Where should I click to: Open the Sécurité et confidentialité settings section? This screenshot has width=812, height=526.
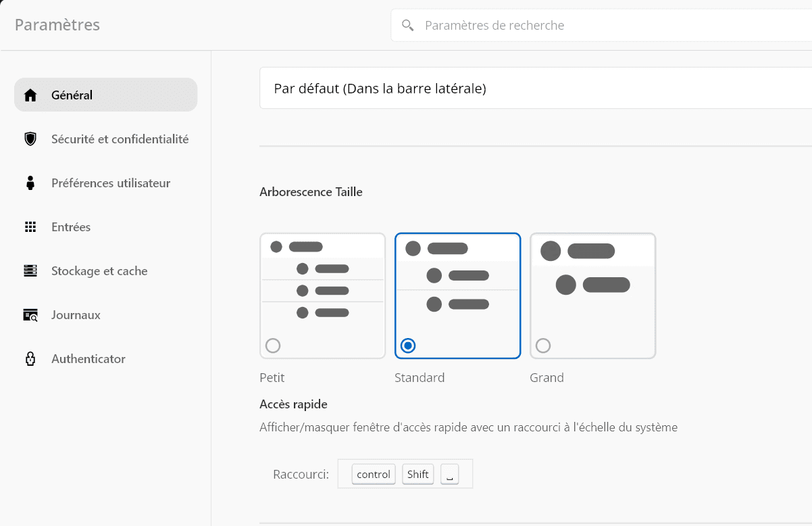click(120, 139)
